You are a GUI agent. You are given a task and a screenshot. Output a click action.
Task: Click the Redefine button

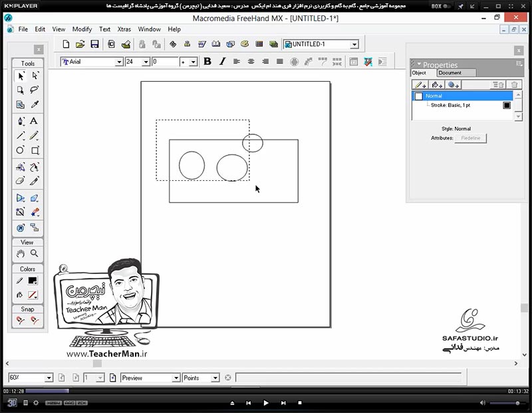471,138
